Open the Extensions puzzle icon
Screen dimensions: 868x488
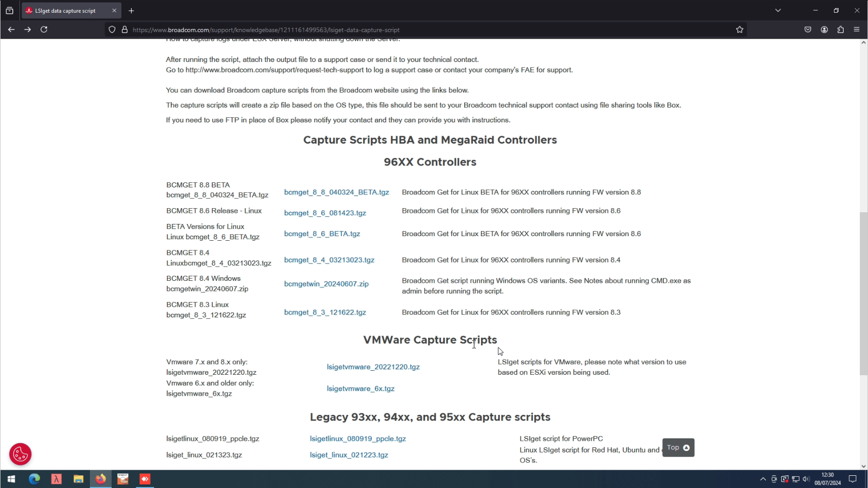point(841,29)
